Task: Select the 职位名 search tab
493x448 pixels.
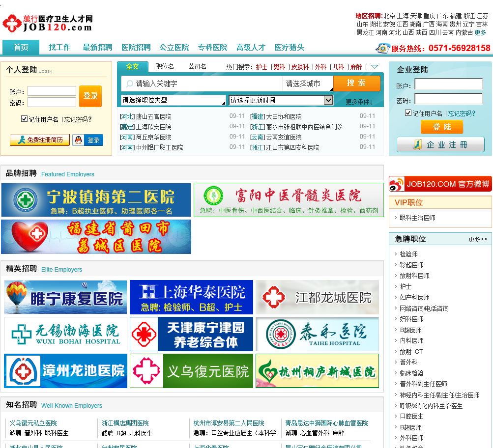Action: click(165, 67)
